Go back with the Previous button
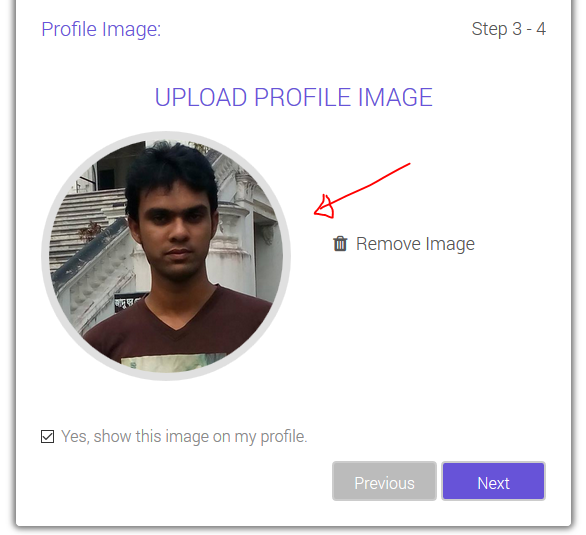Screen dimensions: 586x535 point(384,481)
